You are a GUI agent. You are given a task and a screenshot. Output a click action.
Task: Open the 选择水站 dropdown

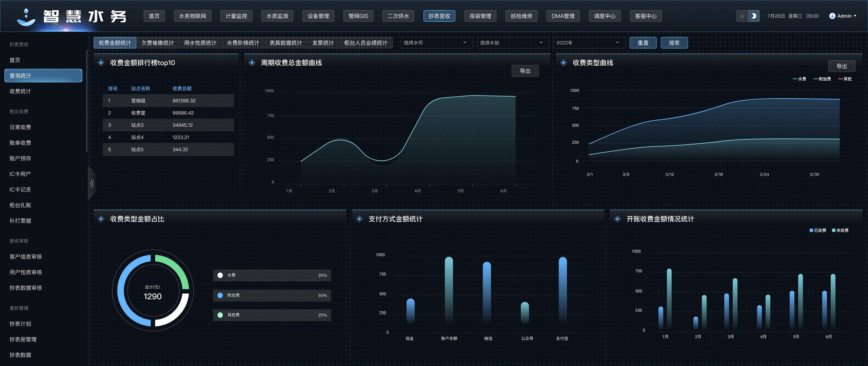tap(513, 43)
